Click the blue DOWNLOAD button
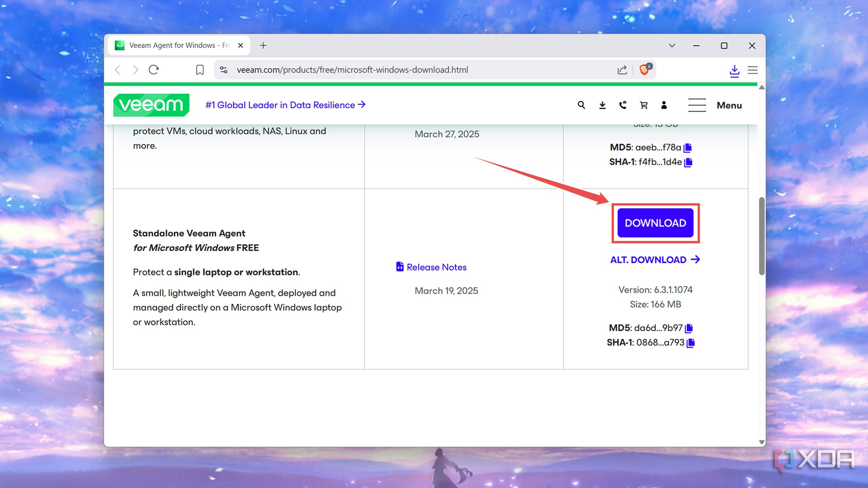Viewport: 868px width, 488px height. pyautogui.click(x=655, y=223)
